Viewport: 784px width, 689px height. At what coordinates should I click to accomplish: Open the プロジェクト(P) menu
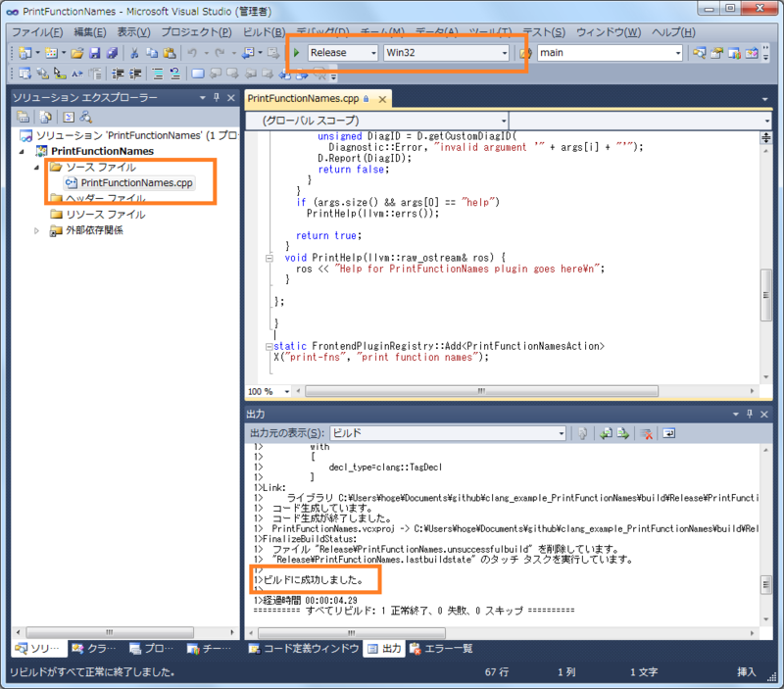coord(197,32)
